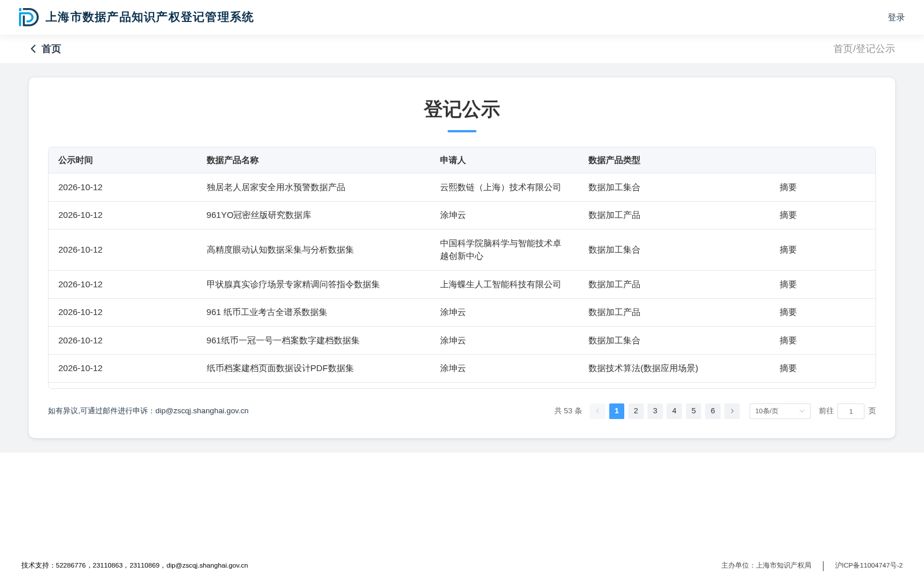The image size is (924, 578).
Task: Open 摘要 for 纸币档案建档页面数据设计PDF数据集
Action: pos(788,368)
